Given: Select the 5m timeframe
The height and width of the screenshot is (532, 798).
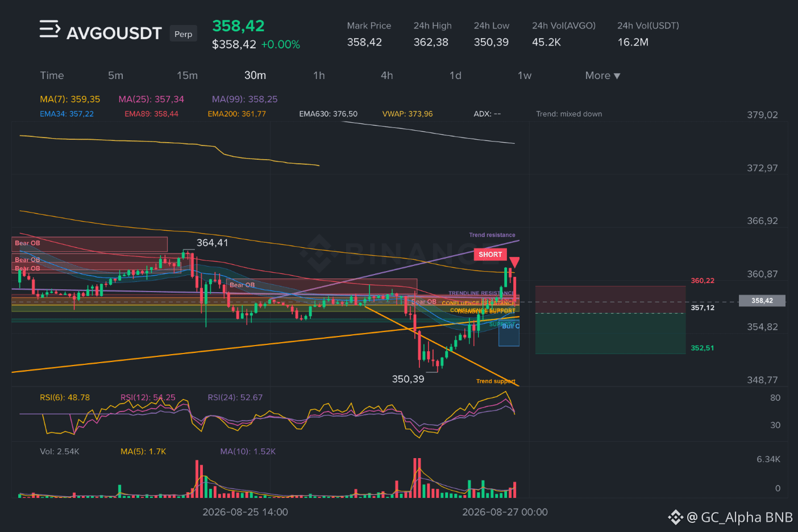Looking at the screenshot, I should click(115, 76).
